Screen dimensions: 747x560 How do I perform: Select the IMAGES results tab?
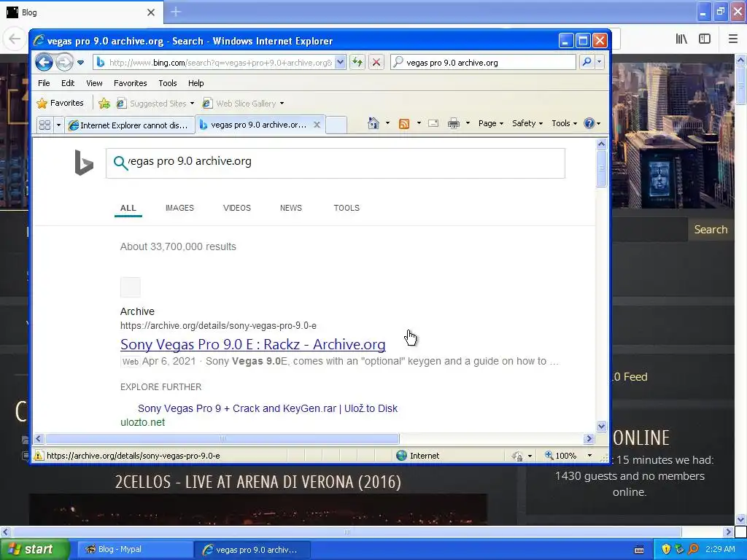tap(179, 208)
